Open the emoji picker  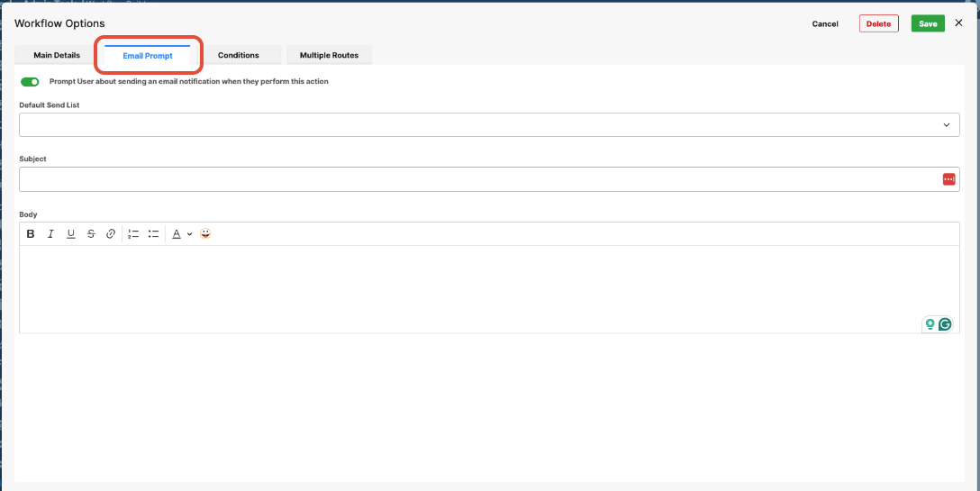205,233
